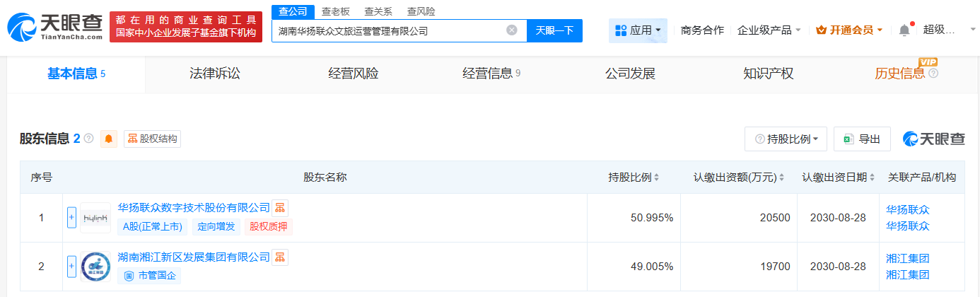
Task: Open the 持股比例 filter dropdown
Action: tap(786, 139)
